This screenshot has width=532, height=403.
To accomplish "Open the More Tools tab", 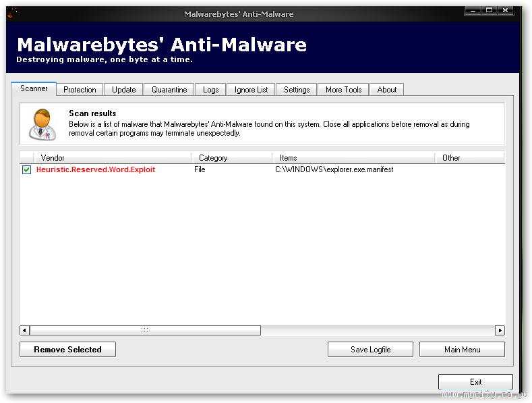I will 343,90.
